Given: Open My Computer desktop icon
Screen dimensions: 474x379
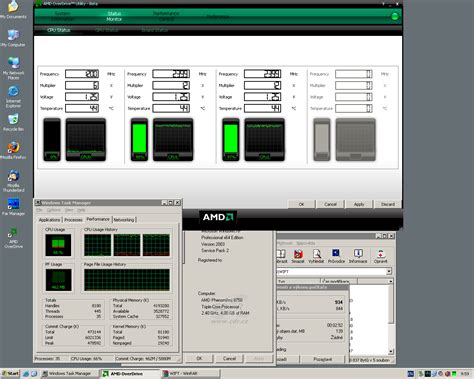Looking at the screenshot, I should pyautogui.click(x=13, y=38).
